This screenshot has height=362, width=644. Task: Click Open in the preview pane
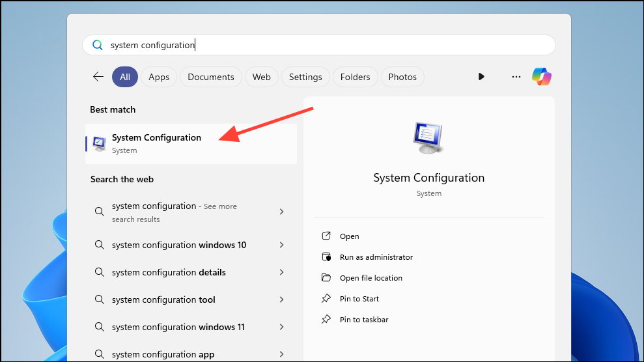click(350, 236)
